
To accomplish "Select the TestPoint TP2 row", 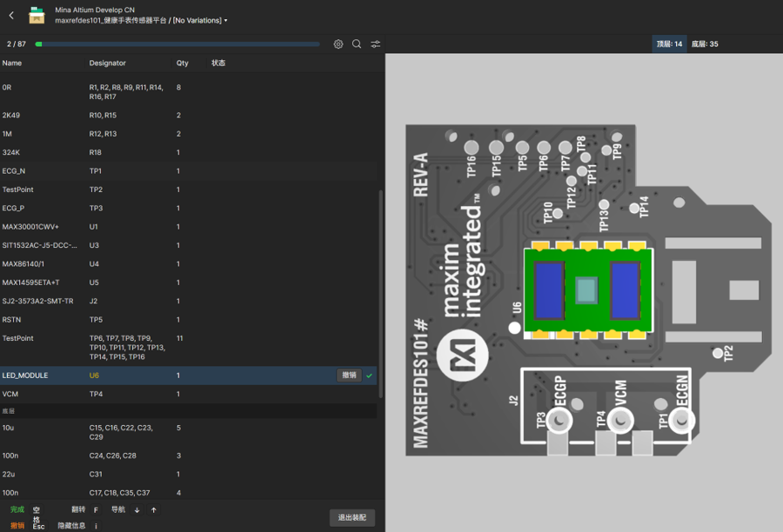I will [x=188, y=190].
